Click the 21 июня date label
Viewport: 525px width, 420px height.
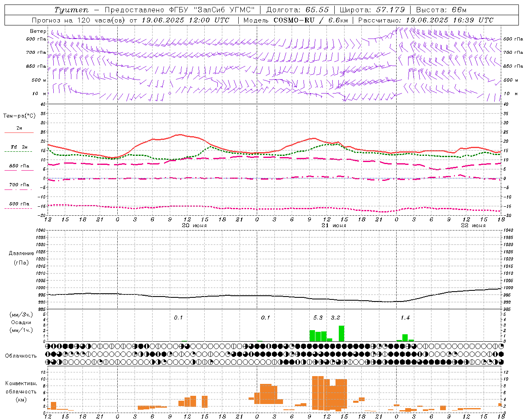(x=334, y=226)
